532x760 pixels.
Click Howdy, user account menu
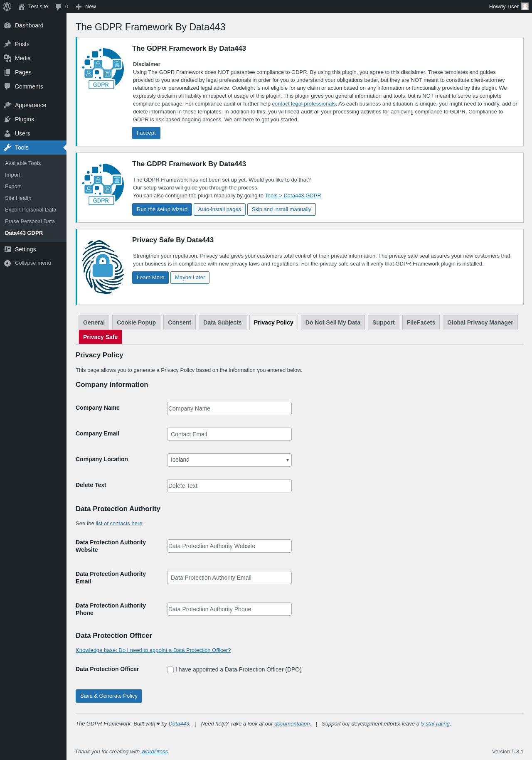point(508,7)
